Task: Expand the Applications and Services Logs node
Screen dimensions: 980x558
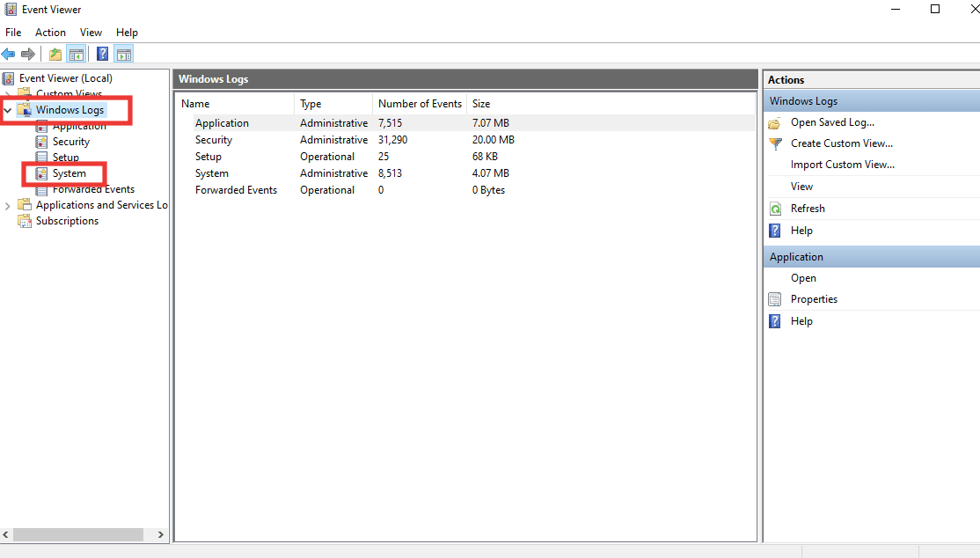Action: tap(8, 204)
